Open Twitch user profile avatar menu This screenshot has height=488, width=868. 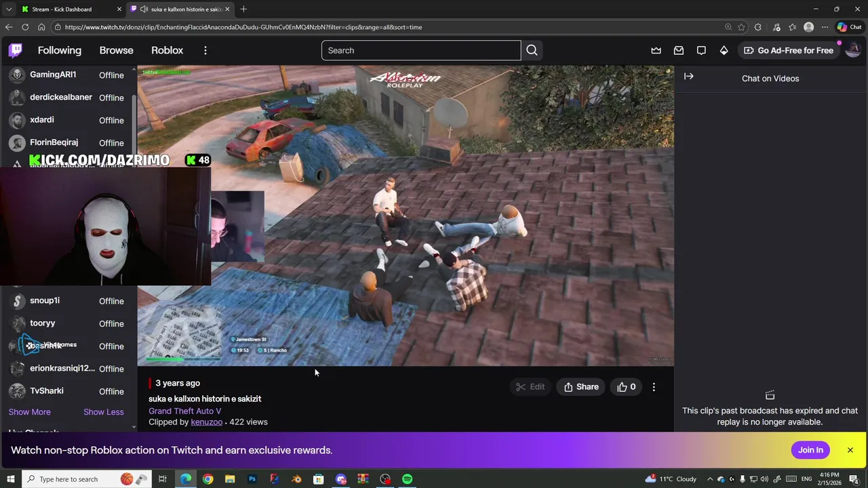[853, 50]
